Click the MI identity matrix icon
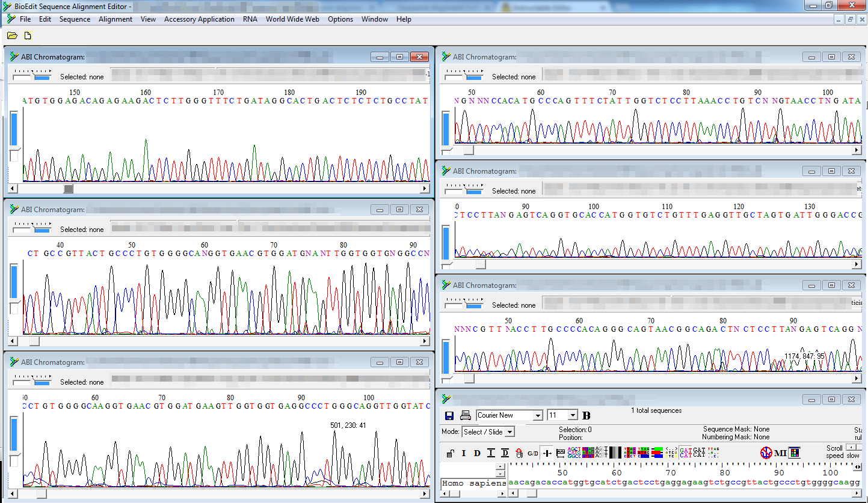The height and width of the screenshot is (503, 868). pos(781,452)
